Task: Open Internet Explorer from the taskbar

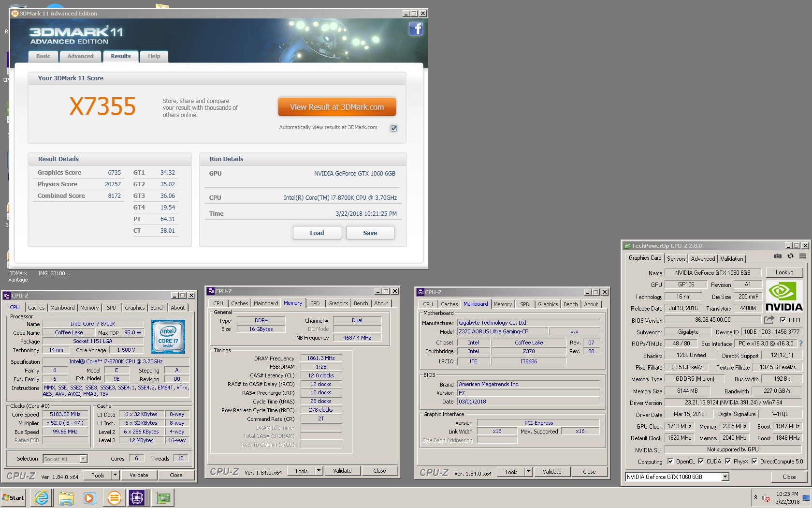Action: 42,497
